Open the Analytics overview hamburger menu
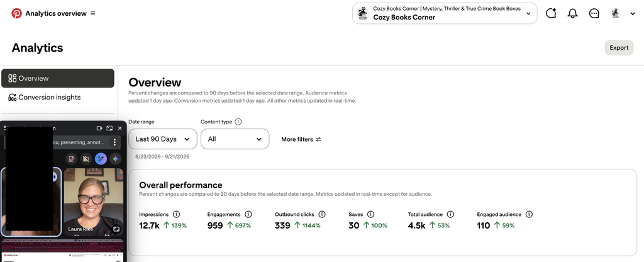 tap(93, 14)
